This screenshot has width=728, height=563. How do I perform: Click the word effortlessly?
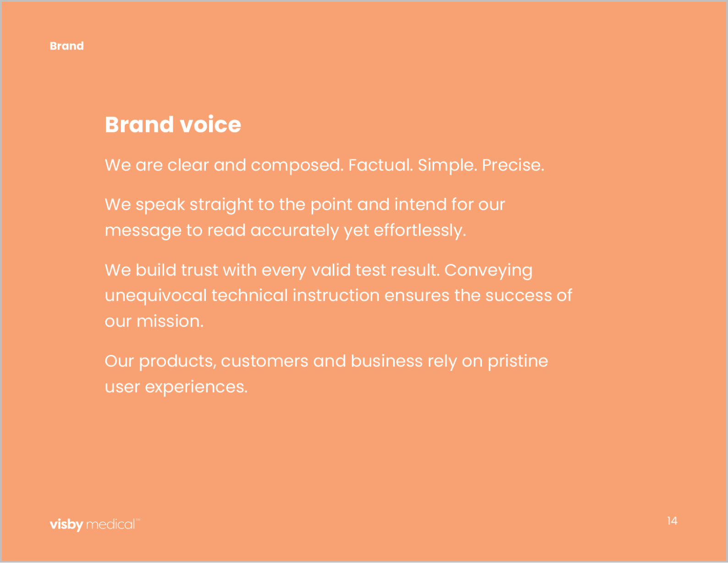(420, 230)
